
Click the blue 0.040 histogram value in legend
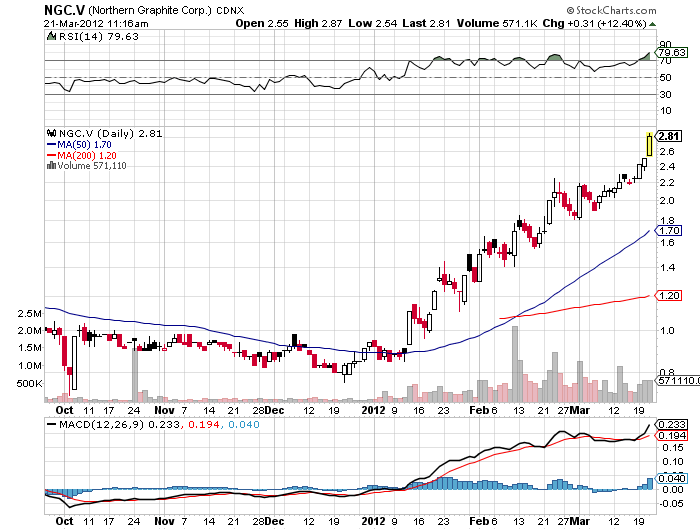point(244,425)
